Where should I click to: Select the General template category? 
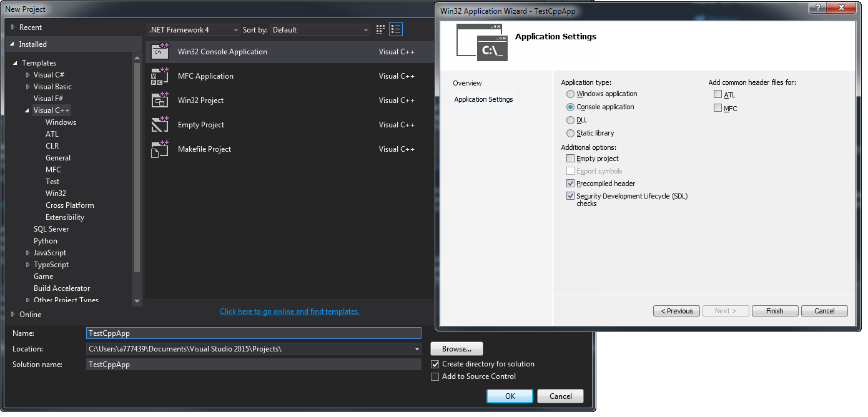(58, 158)
